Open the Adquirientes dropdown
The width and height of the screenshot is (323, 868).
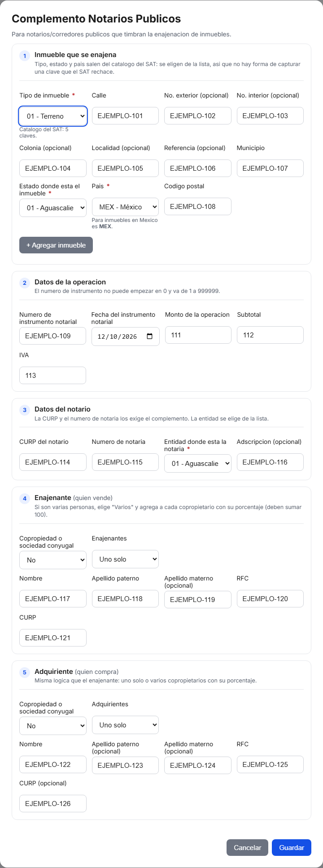tap(125, 725)
